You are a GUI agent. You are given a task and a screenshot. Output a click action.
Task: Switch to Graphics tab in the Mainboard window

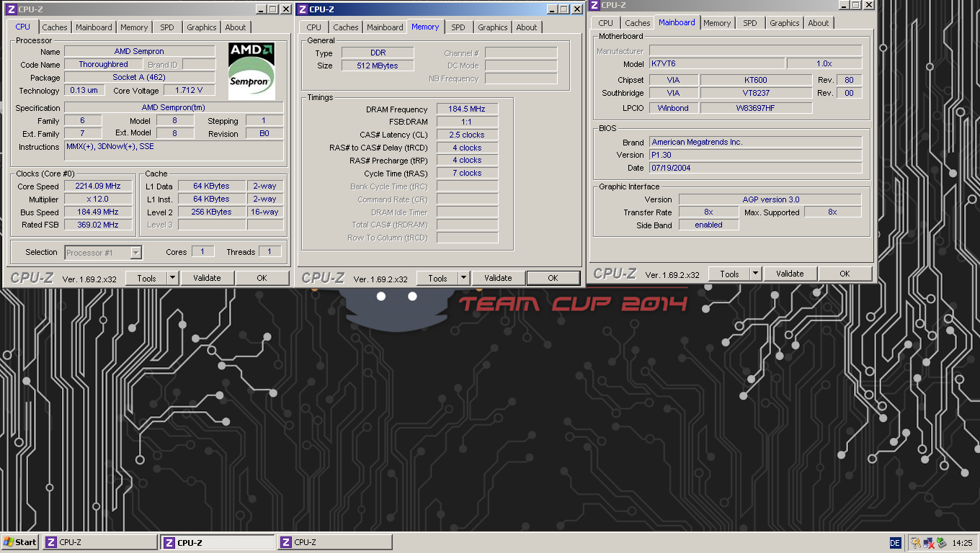[x=784, y=23]
